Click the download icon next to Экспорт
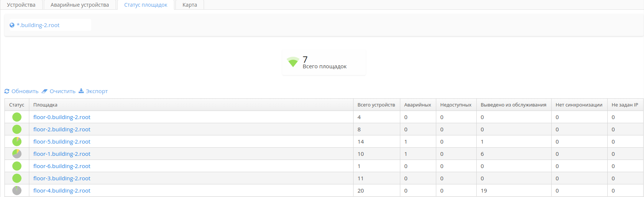The image size is (644, 197). (81, 91)
